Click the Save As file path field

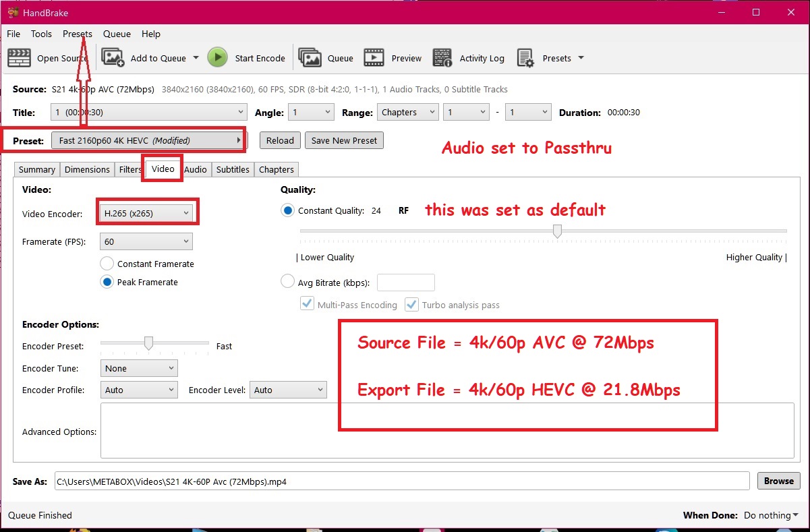pyautogui.click(x=402, y=481)
